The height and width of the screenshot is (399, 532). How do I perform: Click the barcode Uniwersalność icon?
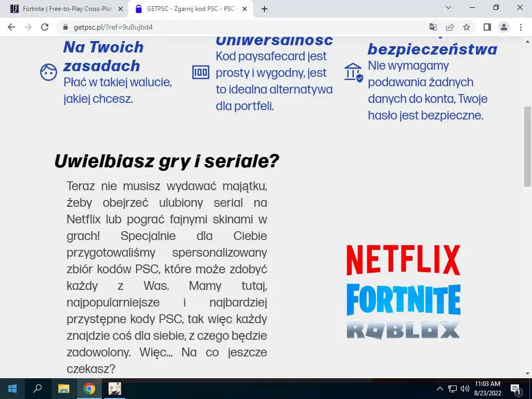[201, 72]
